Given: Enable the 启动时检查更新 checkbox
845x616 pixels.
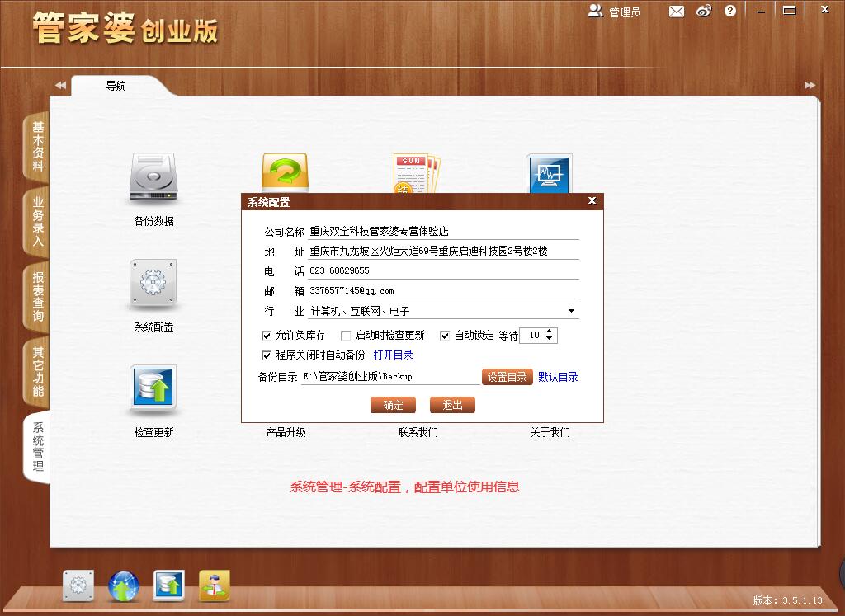Looking at the screenshot, I should pyautogui.click(x=346, y=336).
